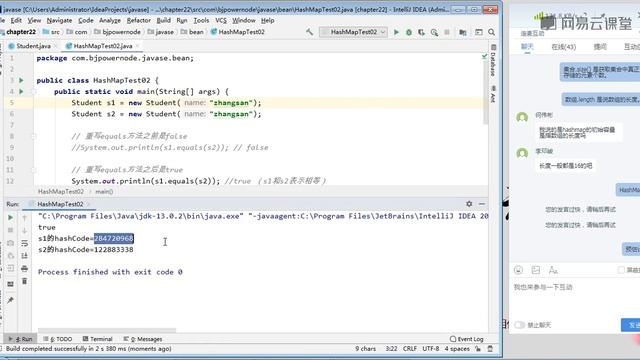Open Search Everywhere magnifier icon
Viewport: 640px width, 360px height.
(491, 32)
